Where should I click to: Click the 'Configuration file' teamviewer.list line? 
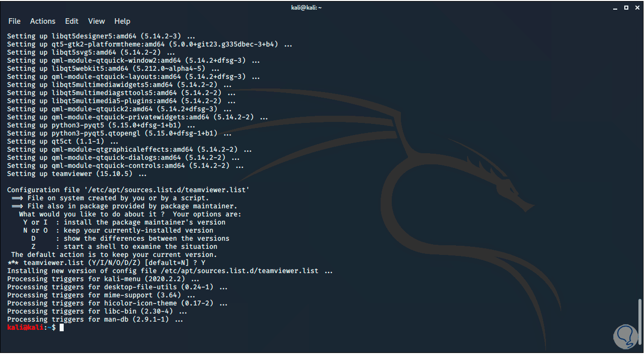click(128, 190)
